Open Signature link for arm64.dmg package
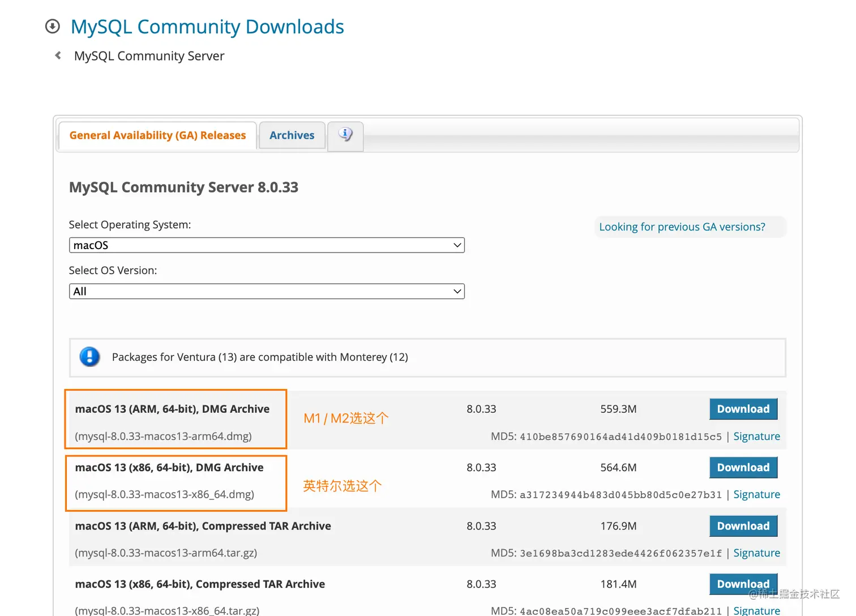This screenshot has height=616, width=856. click(757, 436)
